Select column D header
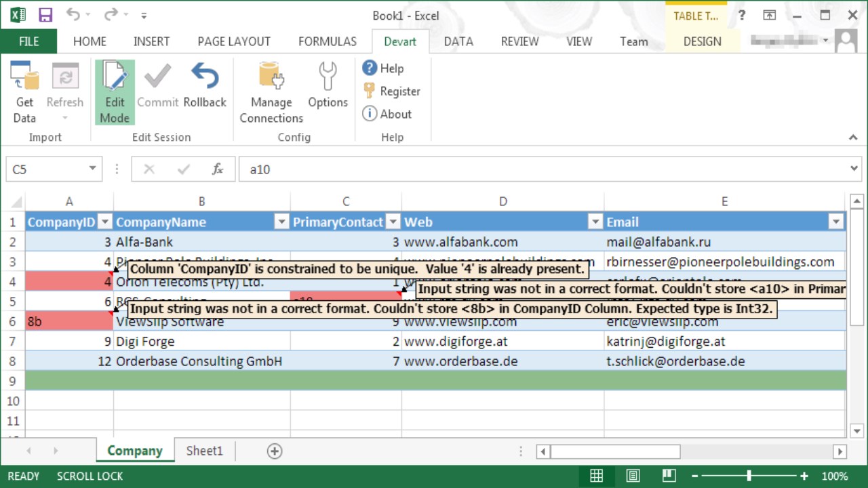The width and height of the screenshot is (868, 488). (502, 201)
